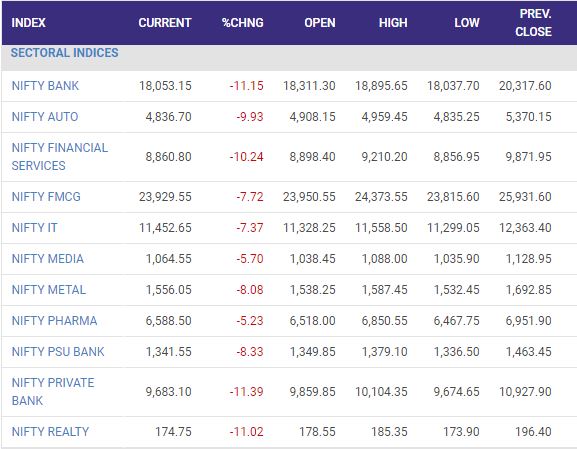Click the %CHNG column header

243,23
